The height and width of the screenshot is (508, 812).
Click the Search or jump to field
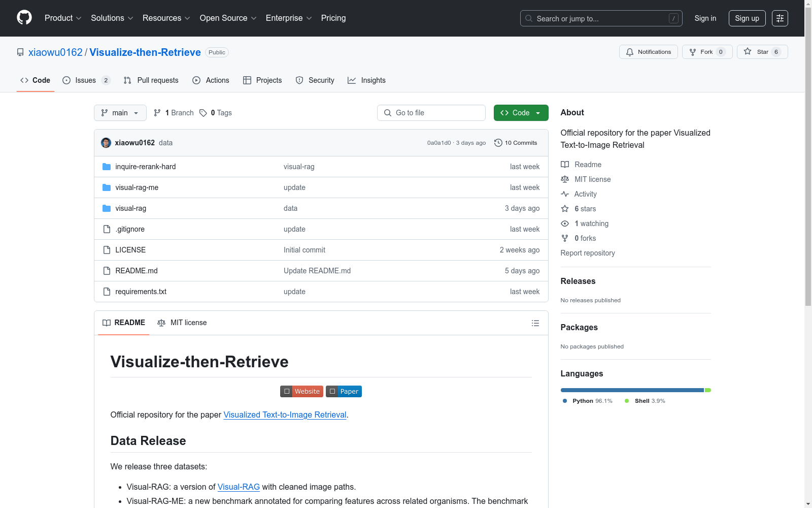[601, 18]
